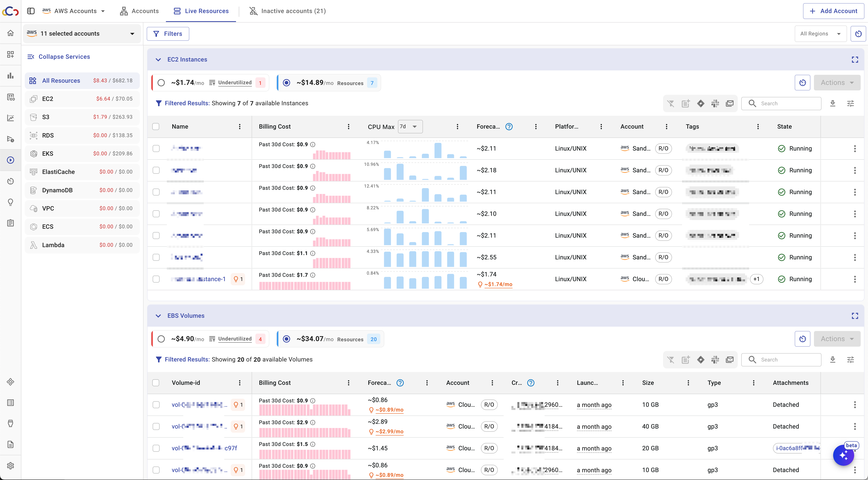This screenshot has height=480, width=868.
Task: Select EC2 Underutilized radio button
Action: coord(161,83)
